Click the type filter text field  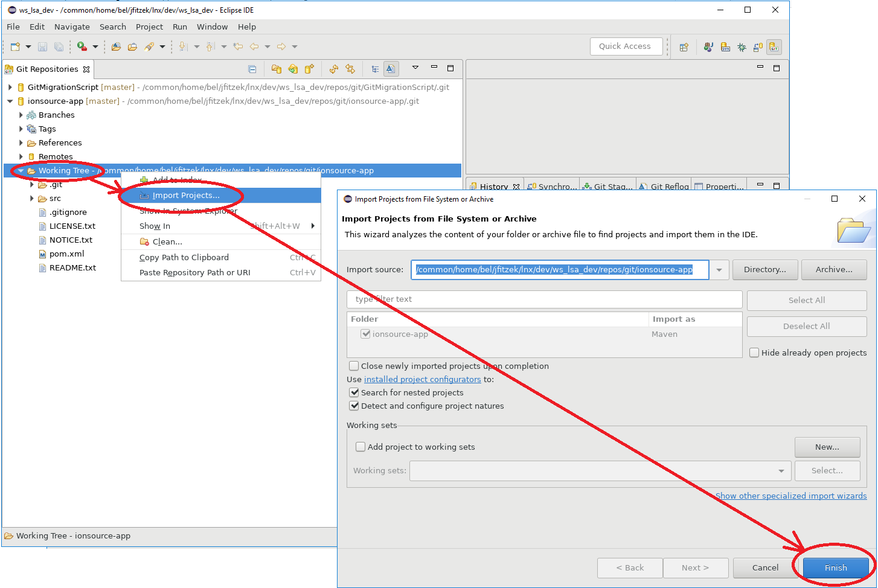pos(545,299)
